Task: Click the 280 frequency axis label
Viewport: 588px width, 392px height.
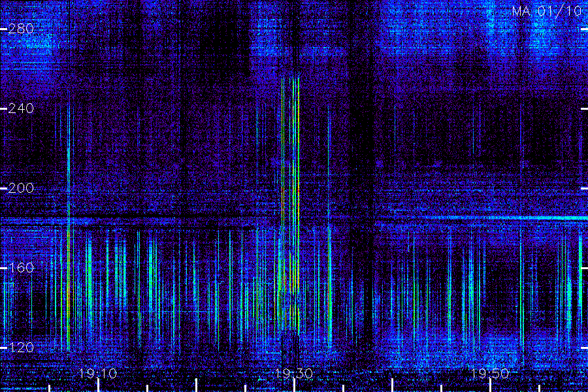Action: coord(21,29)
